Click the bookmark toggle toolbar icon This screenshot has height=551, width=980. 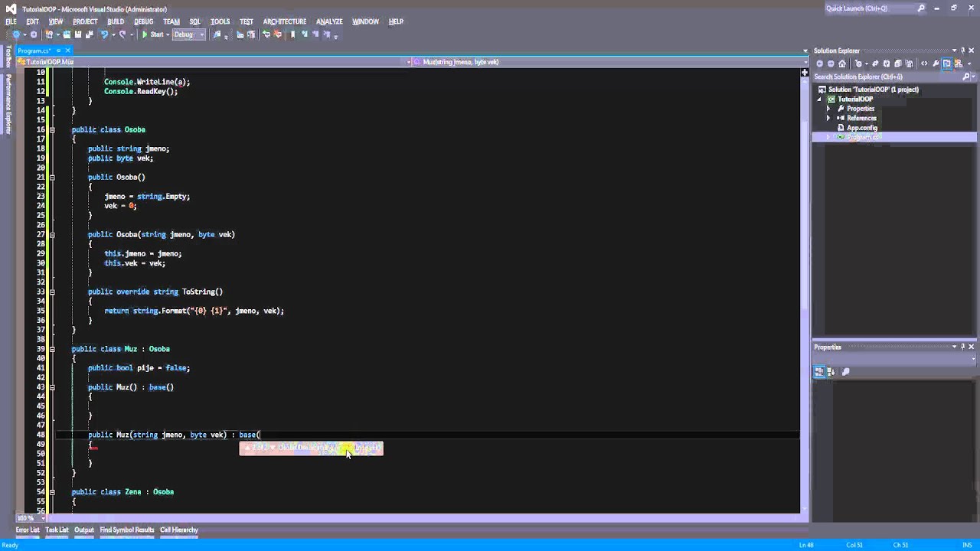(x=292, y=34)
